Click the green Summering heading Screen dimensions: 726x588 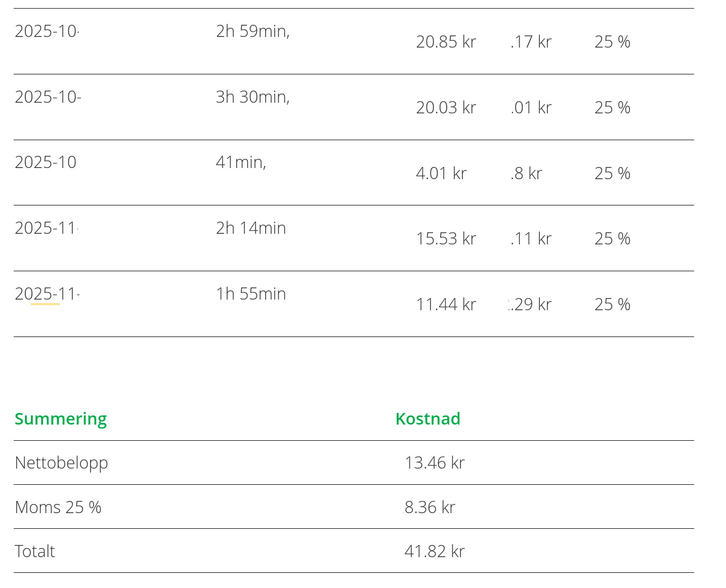pos(61,419)
